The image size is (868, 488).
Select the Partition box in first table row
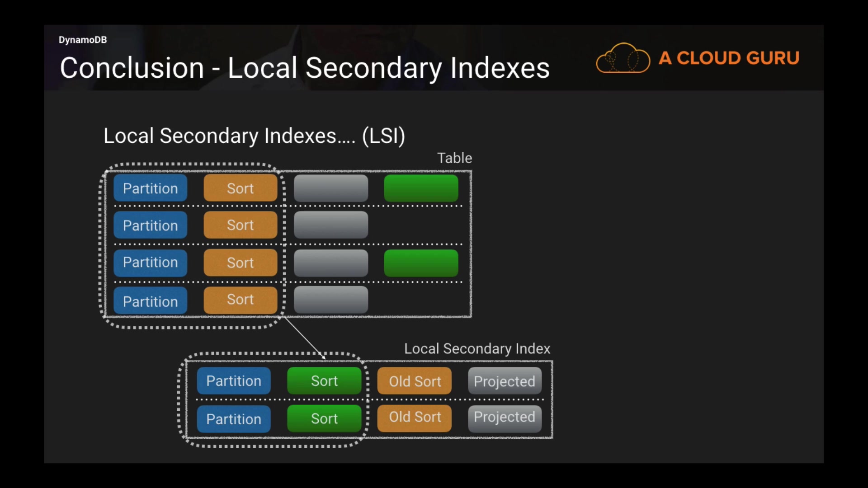(150, 188)
